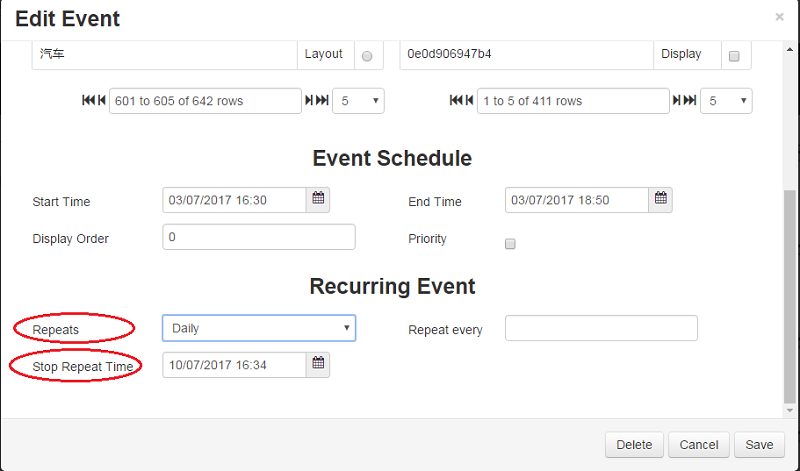Screen dimensions: 800x471
Task: Enable the Priority checkbox
Action: 510,243
